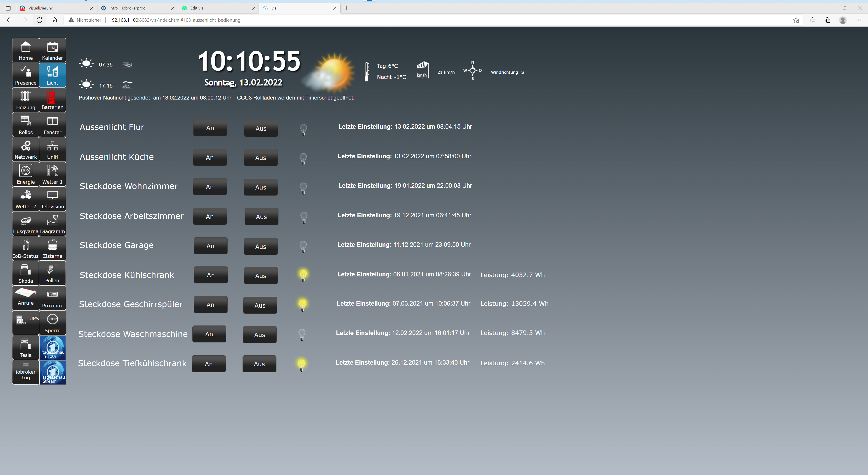Turn on Steckdose Garage with An
868x475 pixels.
coord(210,246)
